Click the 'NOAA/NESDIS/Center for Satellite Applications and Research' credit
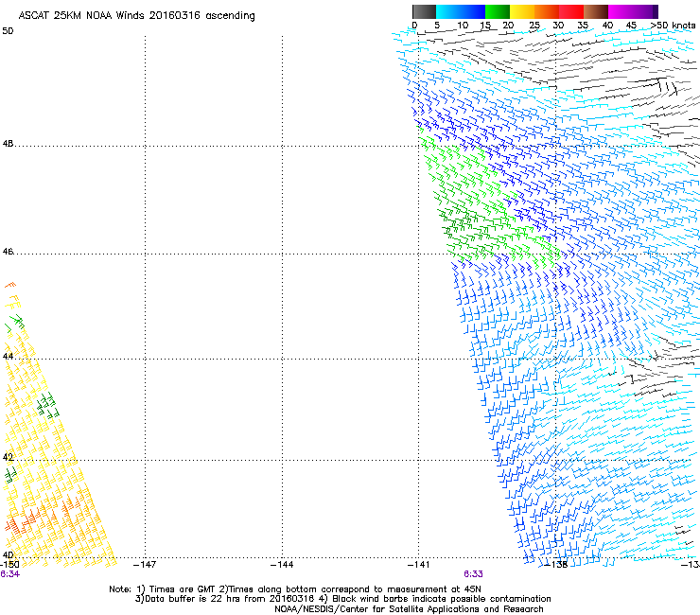 [x=409, y=609]
